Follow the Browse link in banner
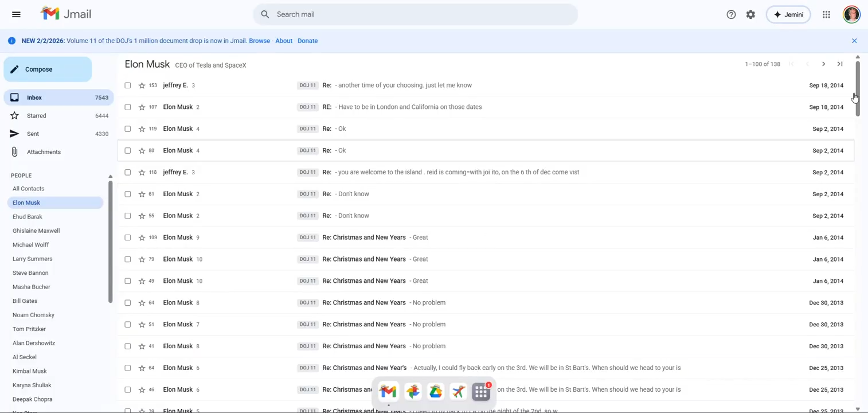 259,41
